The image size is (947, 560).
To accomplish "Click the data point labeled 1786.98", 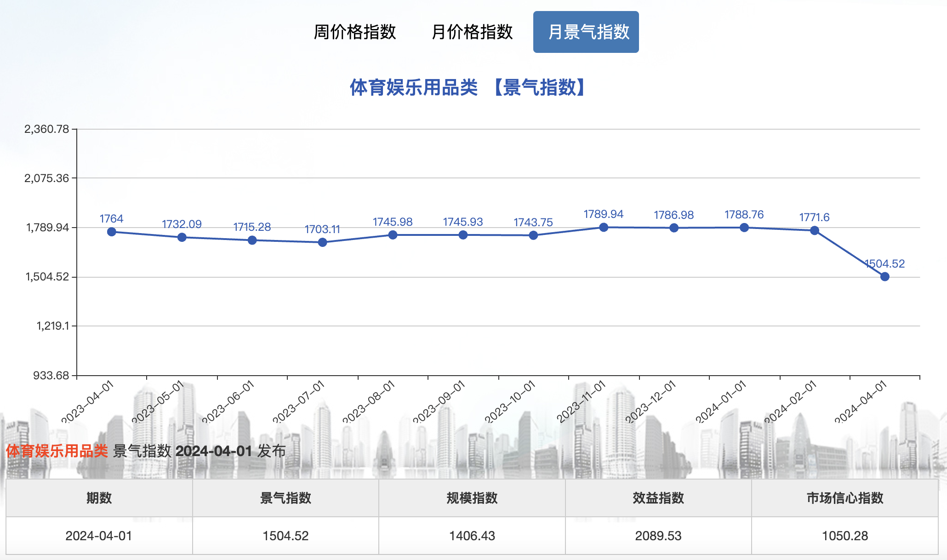I will tap(674, 228).
